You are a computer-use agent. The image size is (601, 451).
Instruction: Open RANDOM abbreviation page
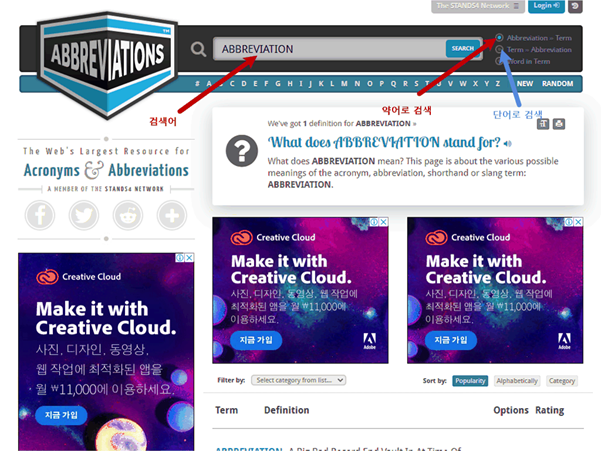pos(558,84)
